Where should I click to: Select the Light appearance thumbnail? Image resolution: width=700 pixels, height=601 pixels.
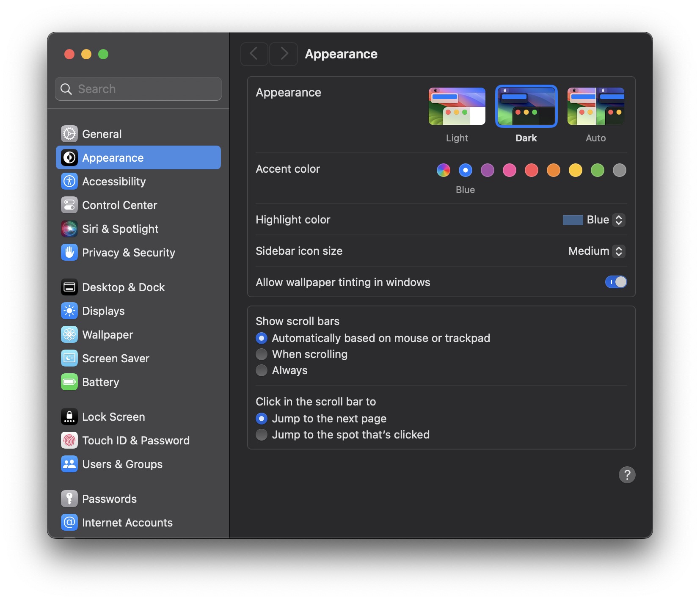point(457,106)
